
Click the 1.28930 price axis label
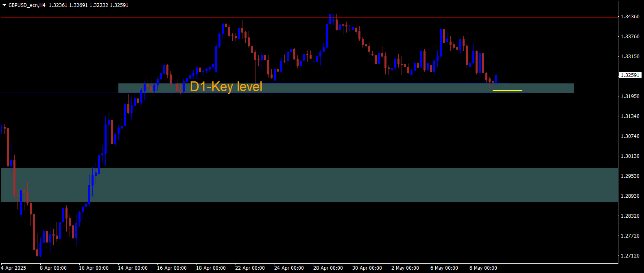tap(630, 196)
